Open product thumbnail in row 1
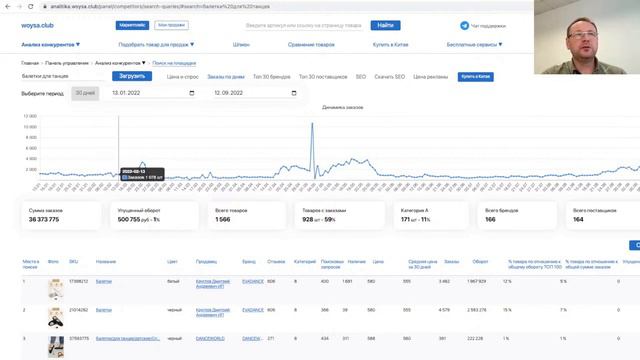Image resolution: width=640 pixels, height=360 pixels. (56, 289)
